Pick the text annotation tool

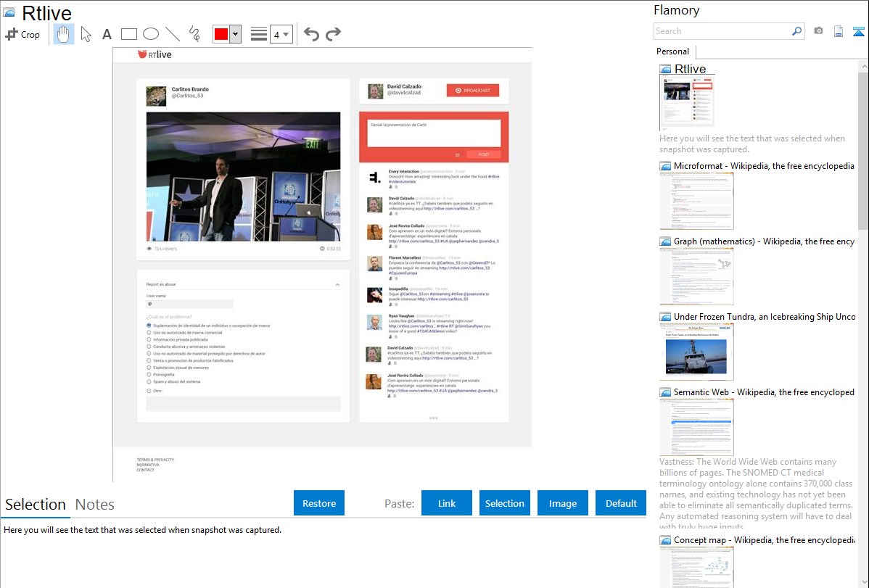pos(107,34)
